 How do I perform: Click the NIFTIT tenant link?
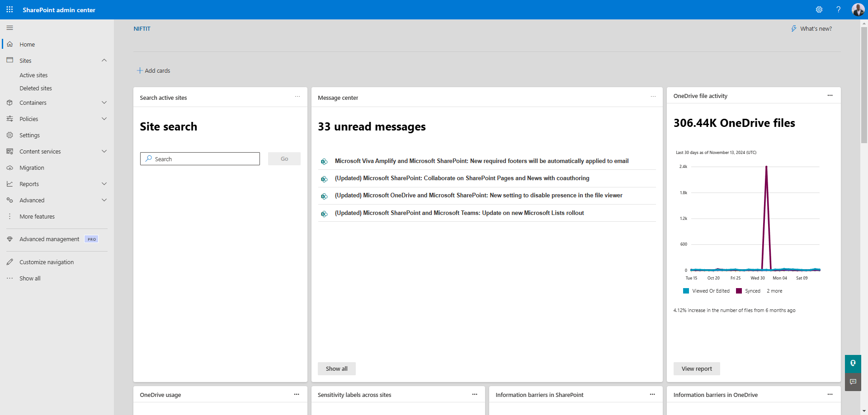[142, 28]
